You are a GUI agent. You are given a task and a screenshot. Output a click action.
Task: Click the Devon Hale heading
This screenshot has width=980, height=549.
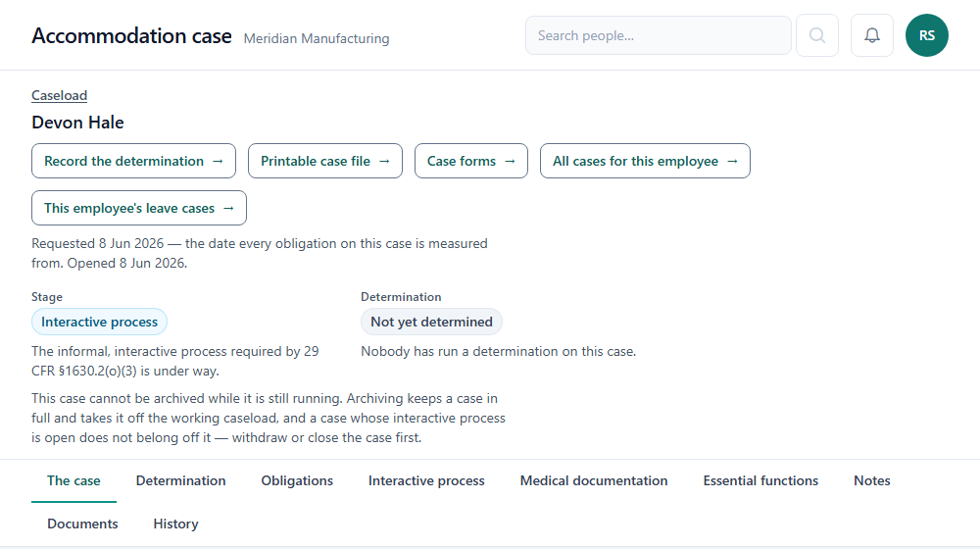pos(78,123)
